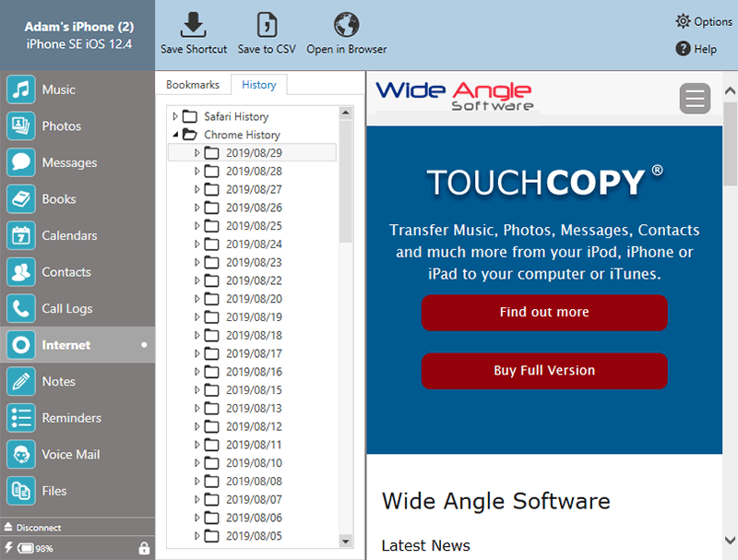Open the Voice Mail icon
Image resolution: width=738 pixels, height=560 pixels.
pyautogui.click(x=20, y=454)
